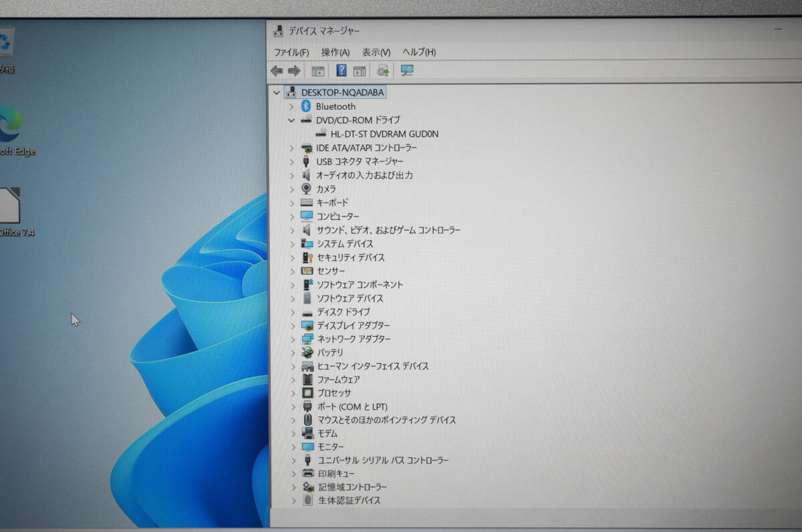The image size is (802, 532).
Task: Select システム デバイス row
Action: pos(345,244)
